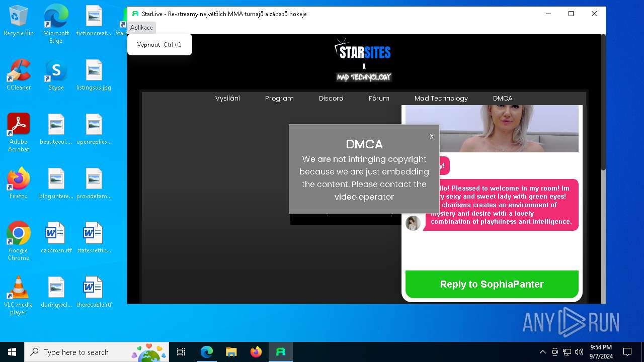Click the StarLive window vertical scrollbar
Screen dimensions: 644x362
pos(603,103)
